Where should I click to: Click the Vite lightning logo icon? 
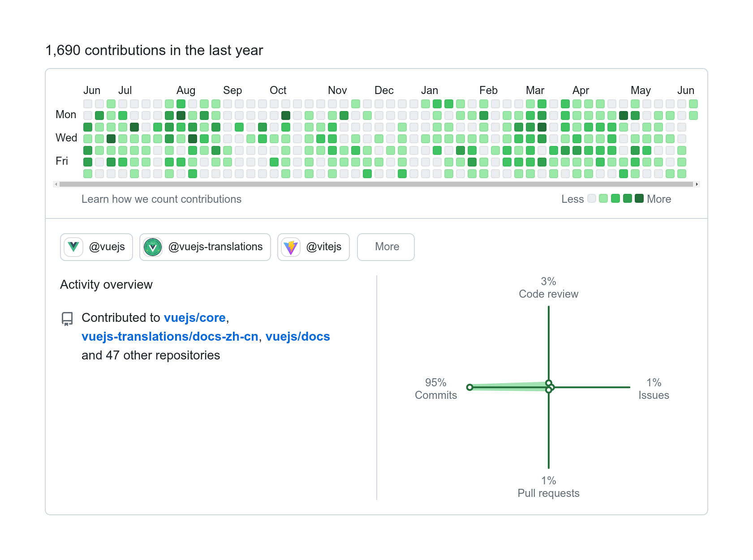(291, 247)
